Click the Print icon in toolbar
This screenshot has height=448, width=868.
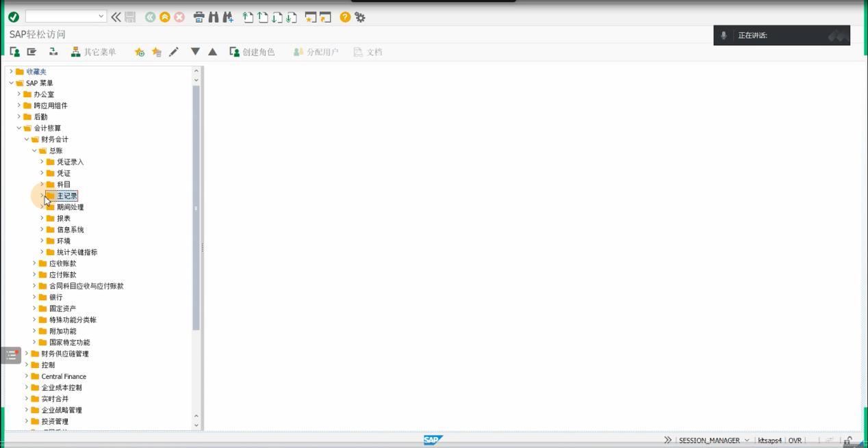coord(199,17)
